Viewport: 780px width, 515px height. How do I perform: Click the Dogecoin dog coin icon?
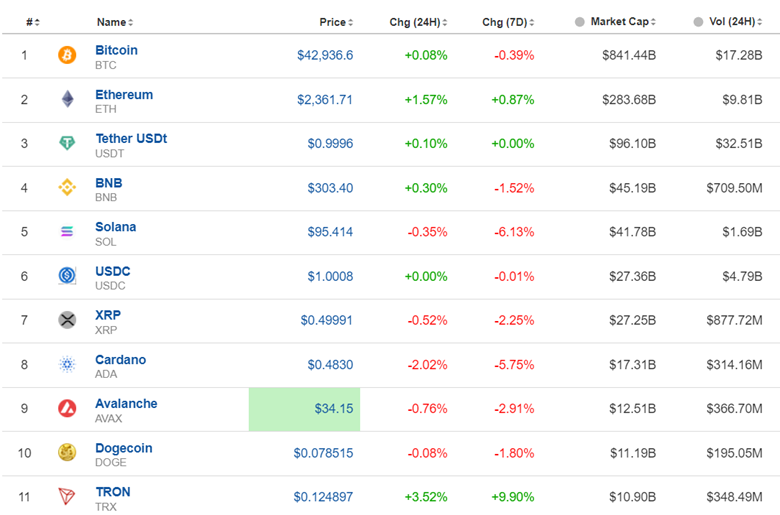pyautogui.click(x=67, y=453)
